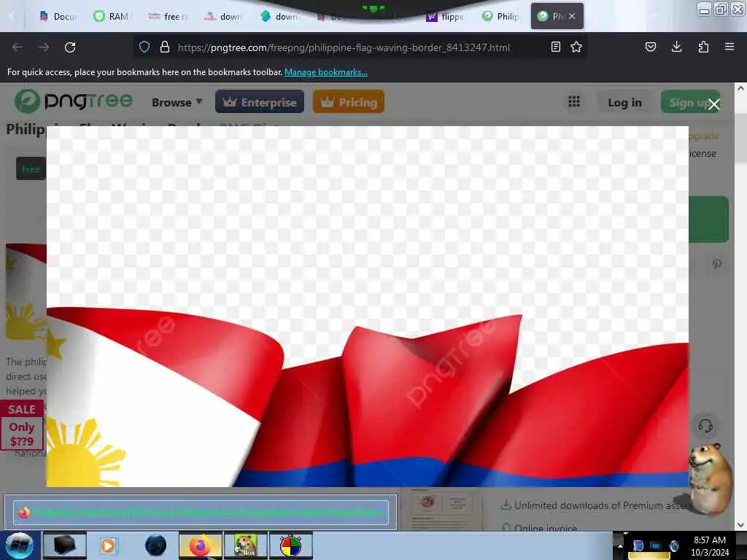747x560 pixels.
Task: Switch to the first Philip tab
Action: coord(500,17)
